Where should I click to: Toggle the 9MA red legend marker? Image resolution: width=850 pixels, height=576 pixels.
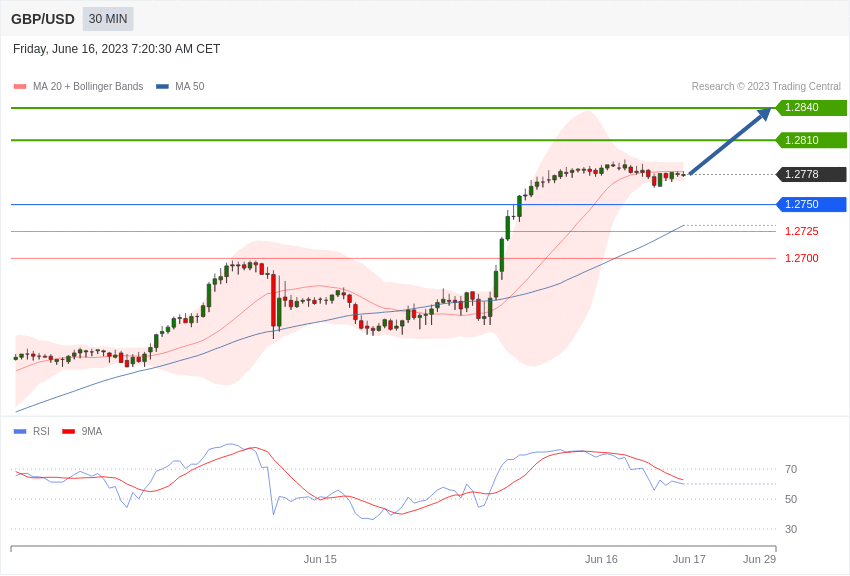tap(69, 431)
